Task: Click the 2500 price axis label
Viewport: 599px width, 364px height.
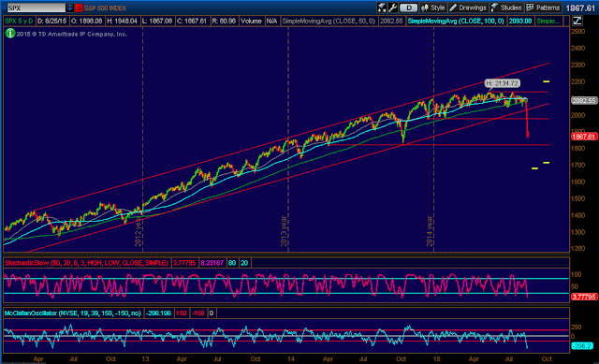Action: [x=578, y=31]
